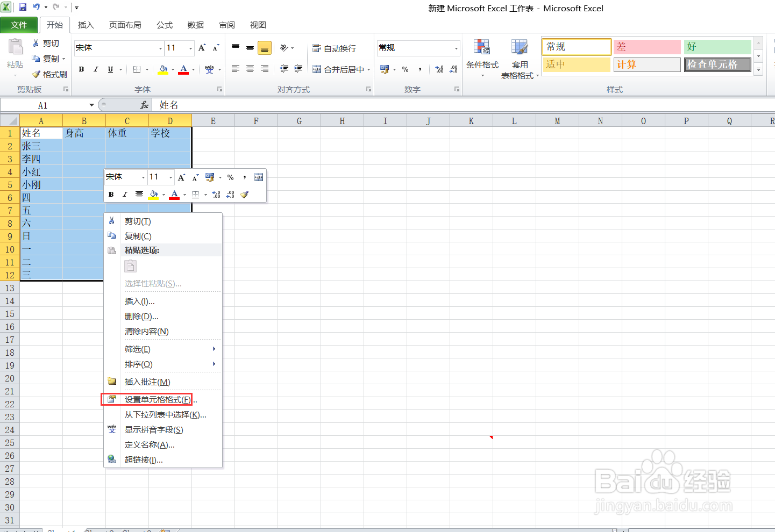
Task: Apply yellow fill color from the ribbon
Action: [163, 69]
